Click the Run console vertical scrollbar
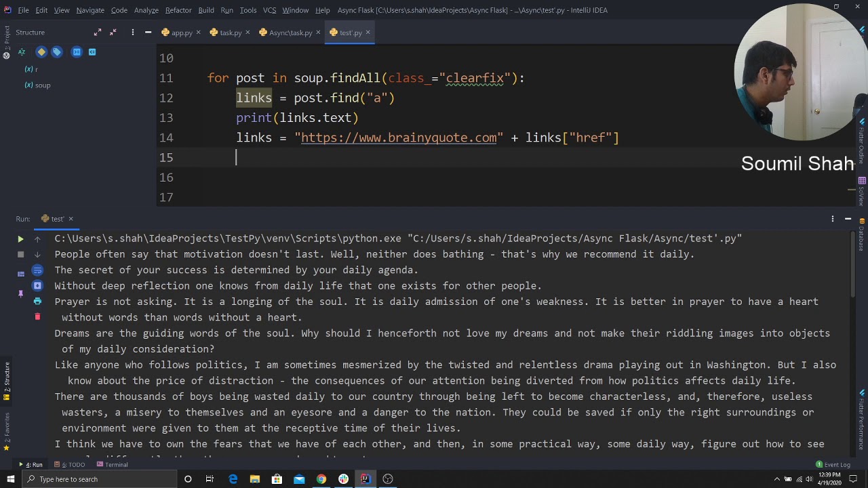The height and width of the screenshot is (488, 868). (x=854, y=264)
